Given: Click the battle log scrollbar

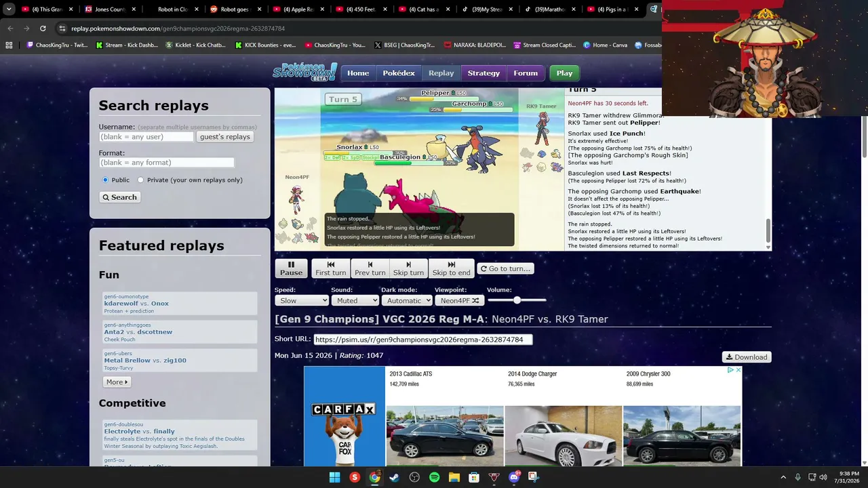Looking at the screenshot, I should point(768,230).
